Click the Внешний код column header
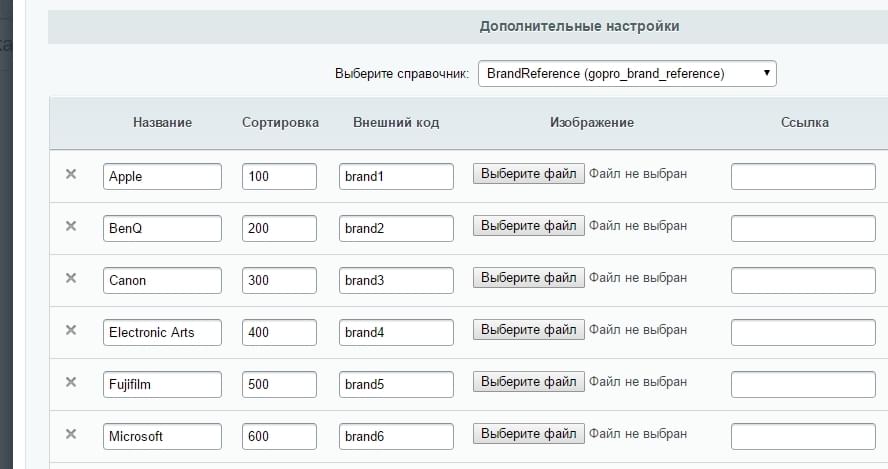The width and height of the screenshot is (888, 469). [396, 122]
